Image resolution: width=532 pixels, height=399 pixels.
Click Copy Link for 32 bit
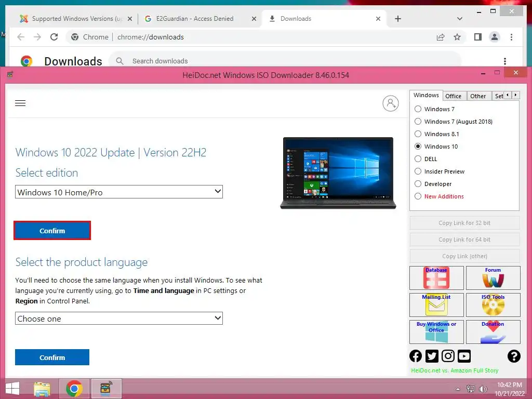coord(464,223)
